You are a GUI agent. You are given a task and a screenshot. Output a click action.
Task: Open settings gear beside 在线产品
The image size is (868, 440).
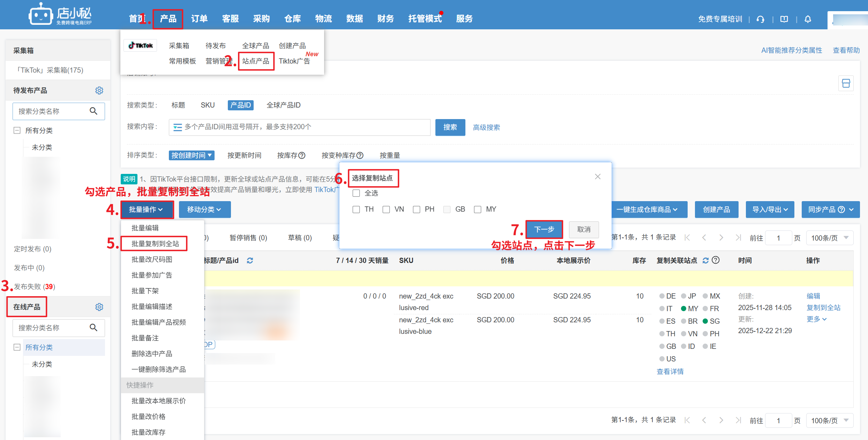[99, 307]
